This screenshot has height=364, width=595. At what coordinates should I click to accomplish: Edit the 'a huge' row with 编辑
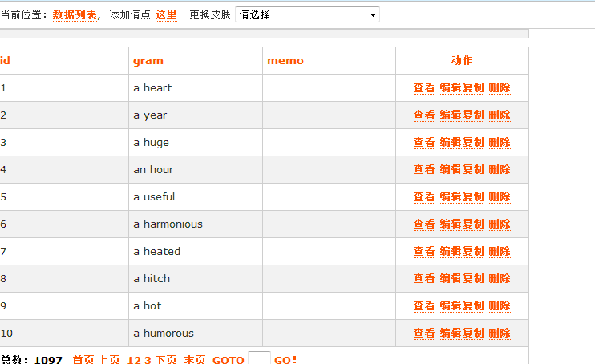tap(451, 143)
